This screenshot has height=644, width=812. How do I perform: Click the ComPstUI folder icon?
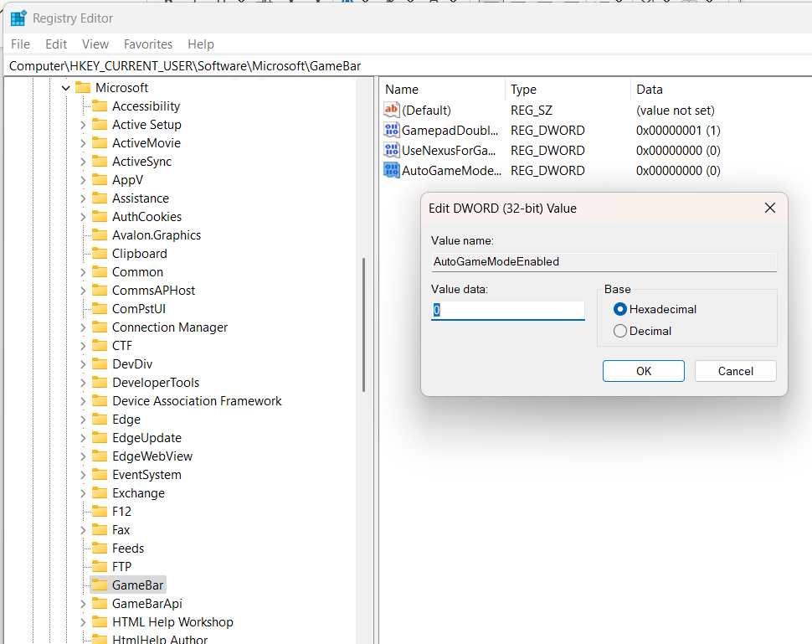coord(100,309)
